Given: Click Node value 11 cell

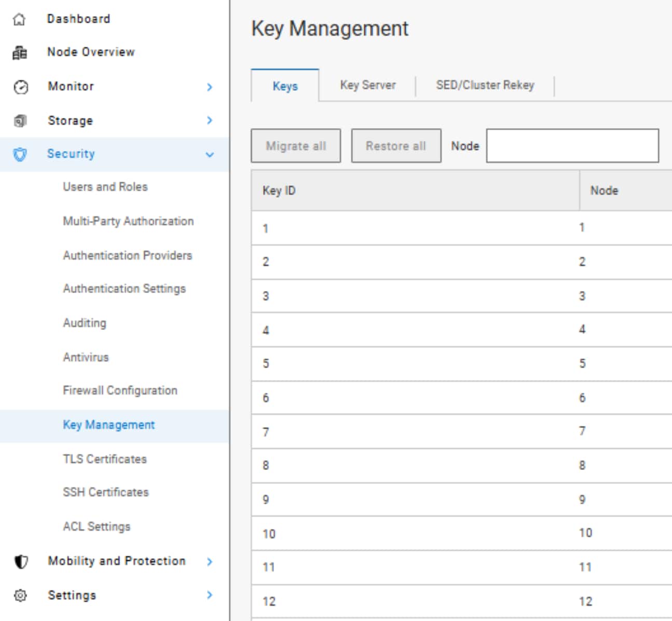Looking at the screenshot, I should point(626,567).
